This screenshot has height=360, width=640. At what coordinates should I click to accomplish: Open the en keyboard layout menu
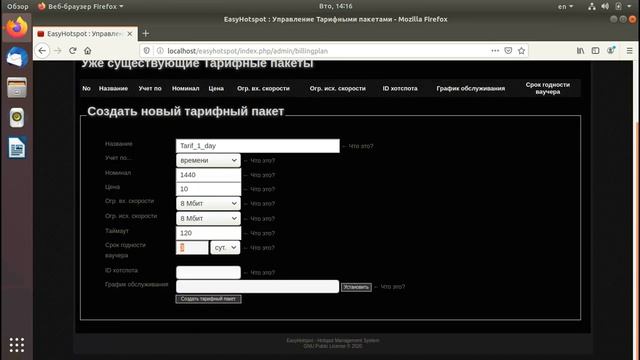[x=565, y=7]
